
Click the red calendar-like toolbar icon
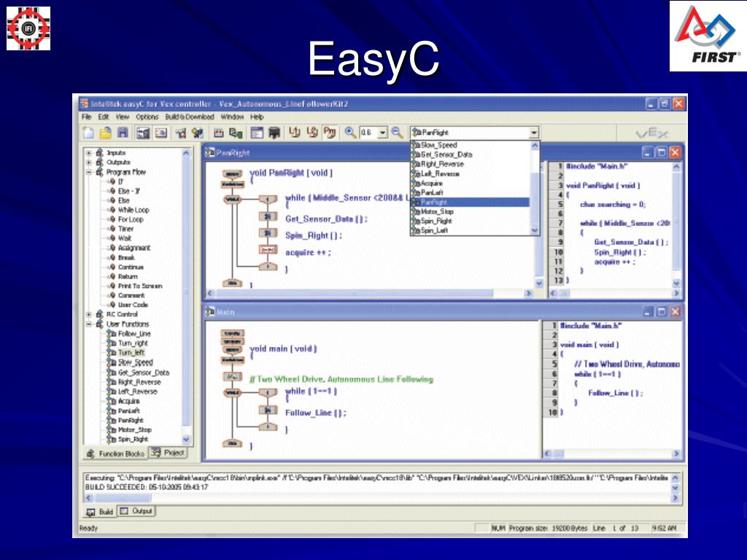pyautogui.click(x=219, y=133)
